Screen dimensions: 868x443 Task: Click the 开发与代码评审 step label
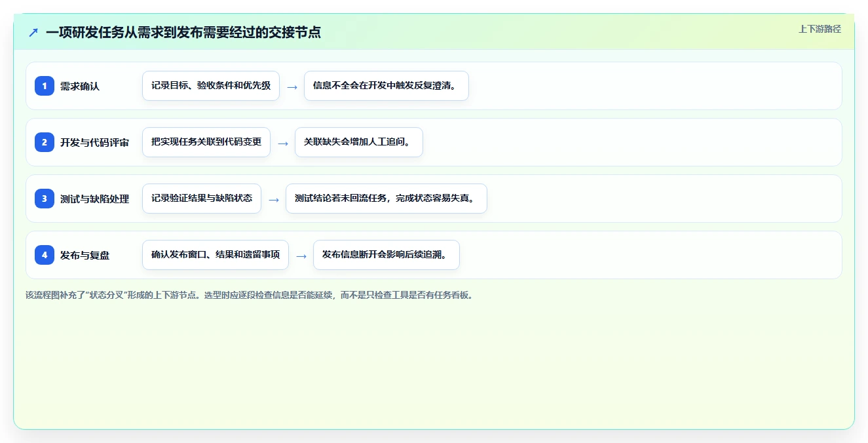pyautogui.click(x=95, y=142)
